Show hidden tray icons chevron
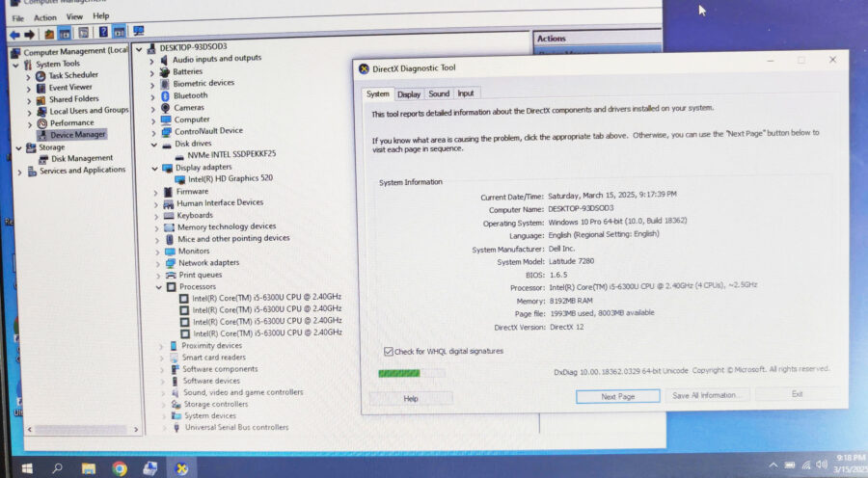This screenshot has width=868, height=478. pos(773,465)
